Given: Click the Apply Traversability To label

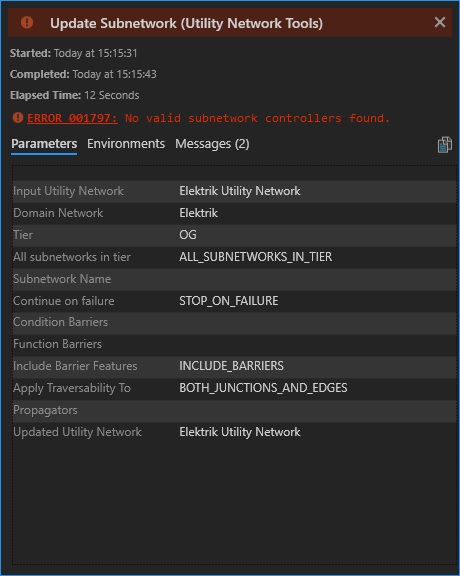Looking at the screenshot, I should click(72, 388).
